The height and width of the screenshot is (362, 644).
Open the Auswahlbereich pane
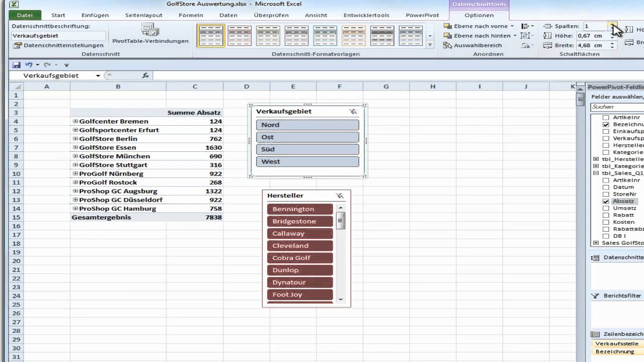(472, 45)
